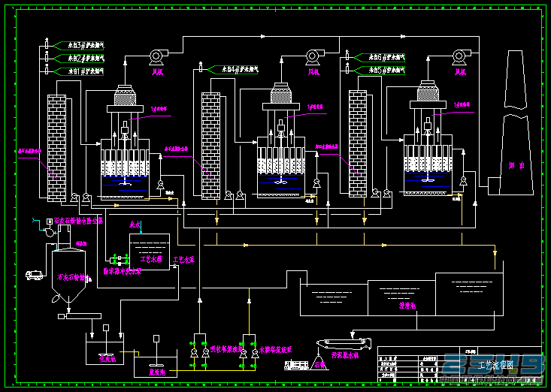Click the middle 风机 fan symbol
Screen dimensions: 551x392
(x=313, y=57)
